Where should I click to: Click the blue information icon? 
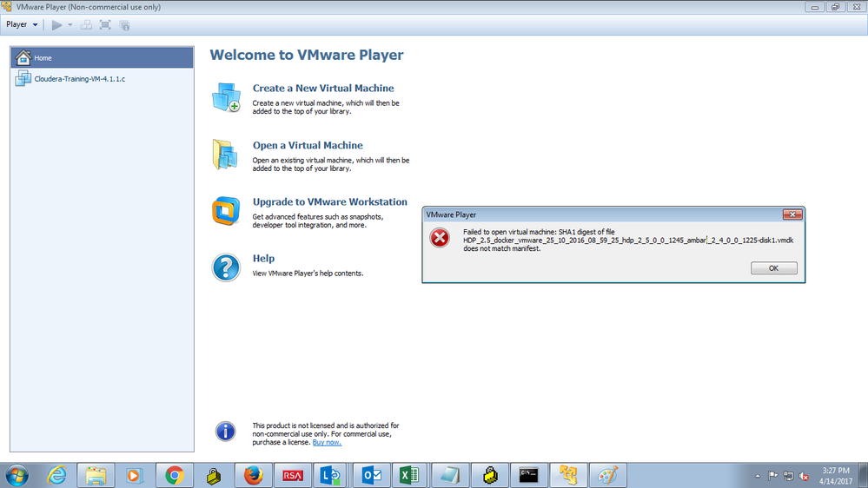[225, 431]
